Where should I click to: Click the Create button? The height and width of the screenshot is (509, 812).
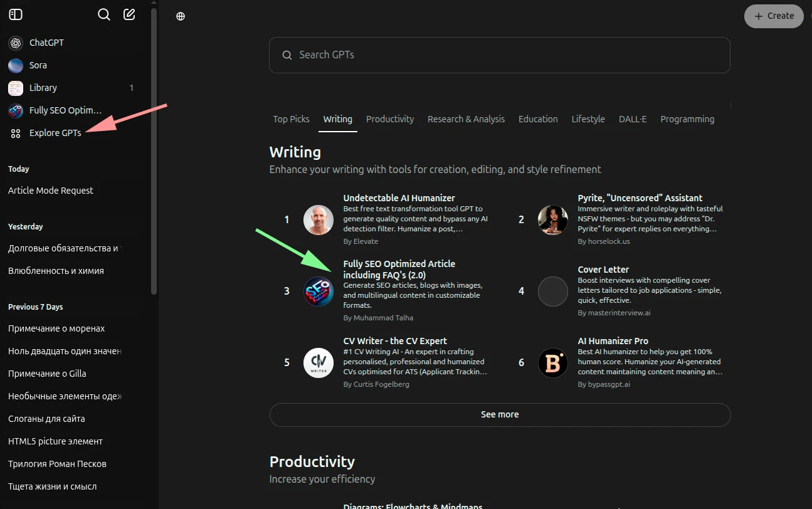[x=774, y=16]
